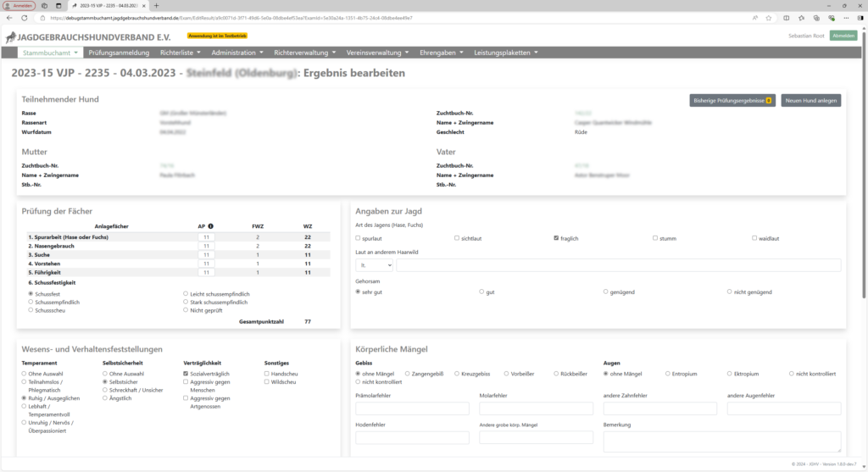Check the spurlaut checkbox
The height and width of the screenshot is (472, 868).
tap(358, 238)
